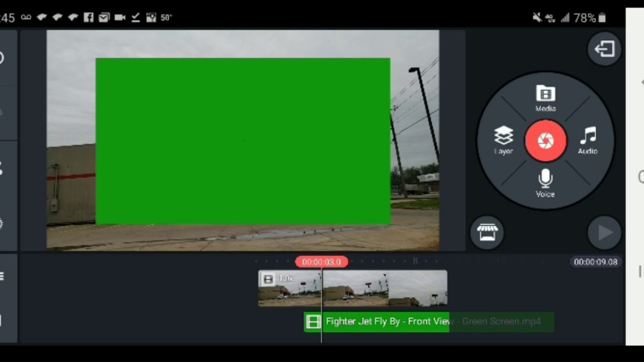The image size is (644, 362).
Task: Play the project preview
Action: [x=604, y=233]
